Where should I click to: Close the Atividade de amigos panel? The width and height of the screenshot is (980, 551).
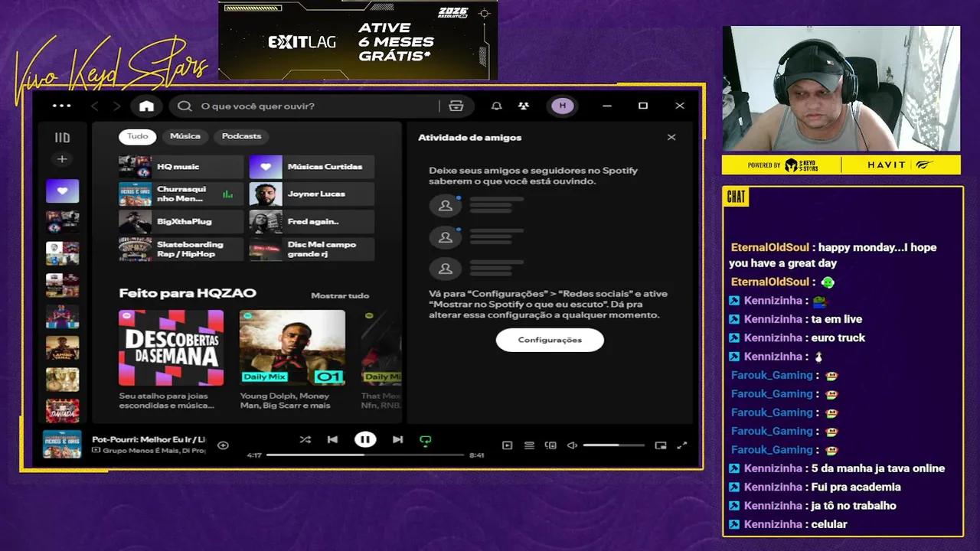click(x=671, y=137)
